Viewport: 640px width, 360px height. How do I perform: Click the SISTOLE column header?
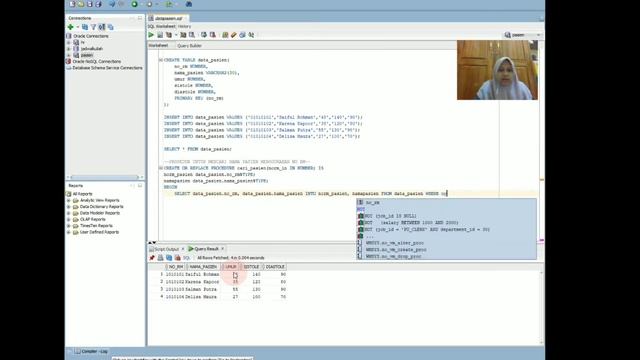(x=251, y=267)
